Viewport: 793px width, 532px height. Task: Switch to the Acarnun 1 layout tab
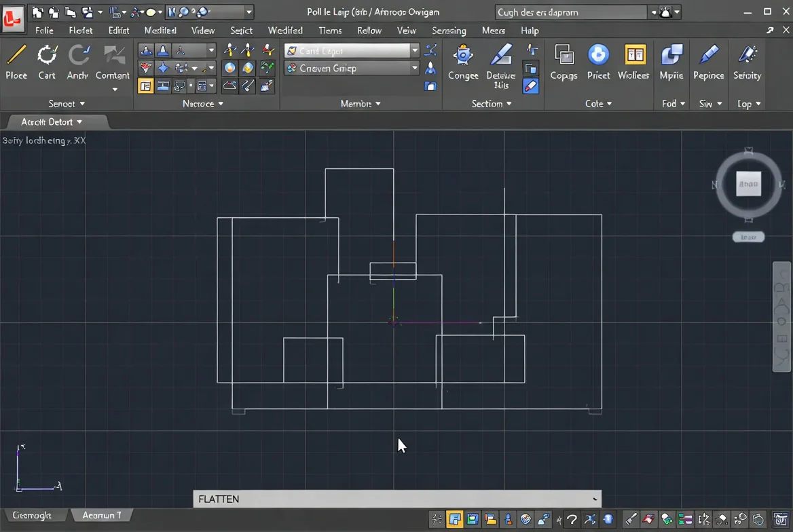[102, 515]
